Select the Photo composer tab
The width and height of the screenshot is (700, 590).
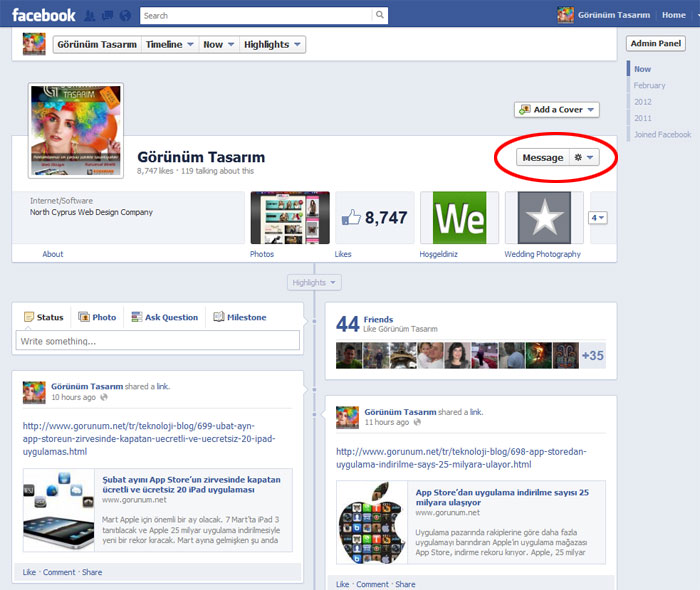pyautogui.click(x=97, y=317)
